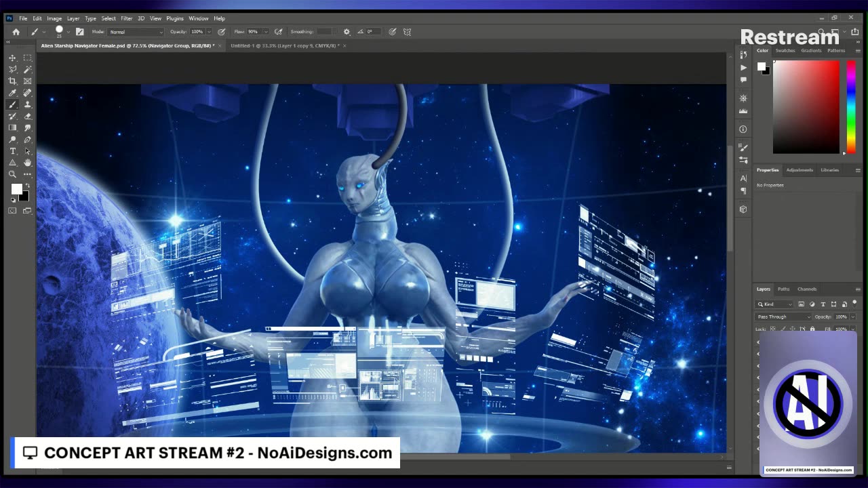The image size is (868, 488).
Task: Click the rainbow hue slider
Action: point(851,107)
